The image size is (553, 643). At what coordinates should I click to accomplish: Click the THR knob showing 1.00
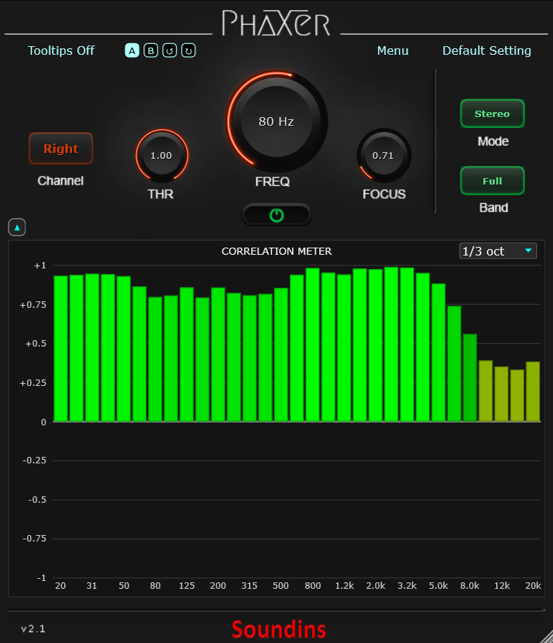point(162,156)
